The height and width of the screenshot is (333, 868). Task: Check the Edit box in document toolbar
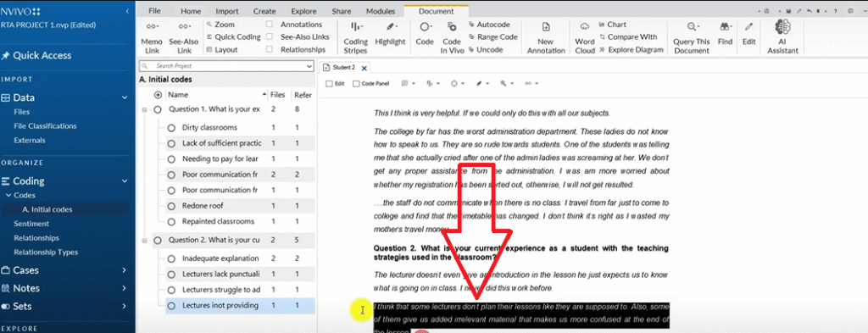[x=330, y=84]
